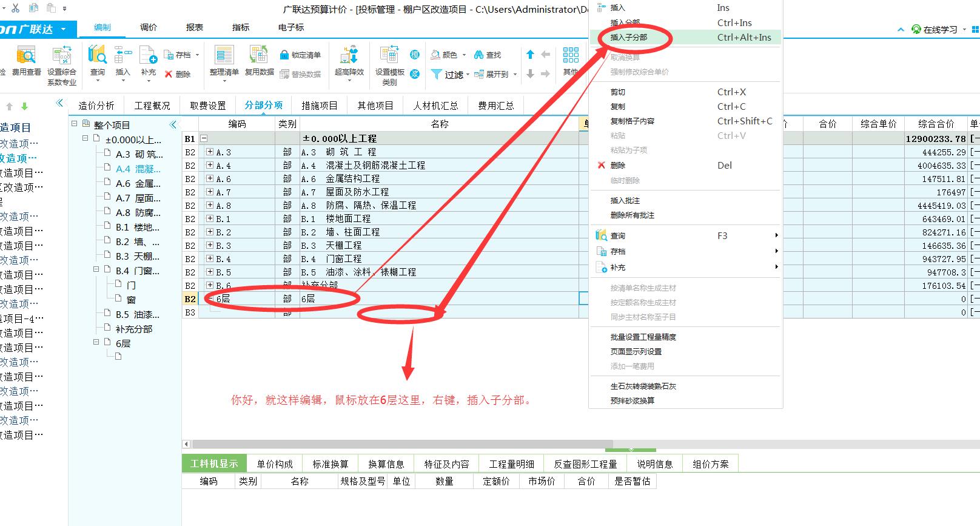The width and height of the screenshot is (980, 526).
Task: Expand row A.3 砌筑工程 plus box
Action: [210, 152]
